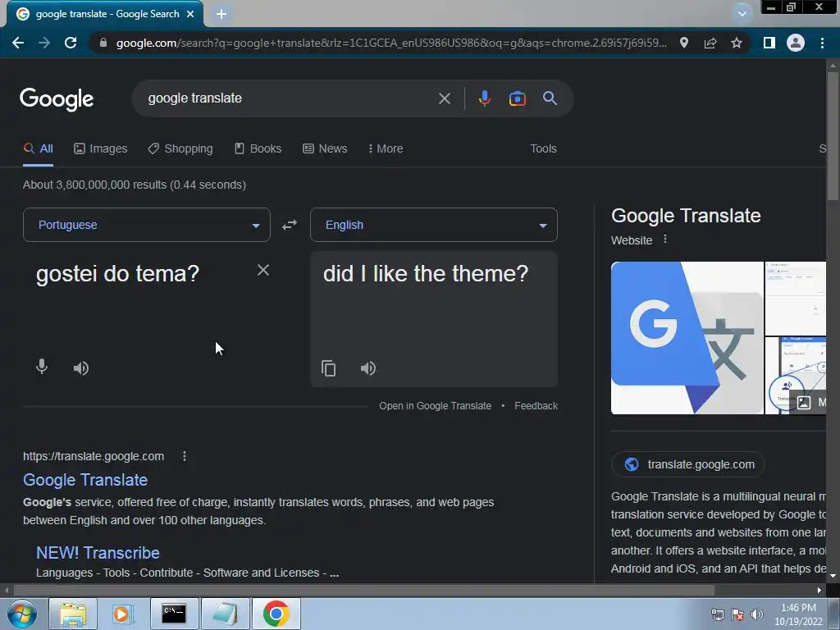Image resolution: width=840 pixels, height=630 pixels.
Task: Click the browser forward arrow
Action: (x=44, y=43)
